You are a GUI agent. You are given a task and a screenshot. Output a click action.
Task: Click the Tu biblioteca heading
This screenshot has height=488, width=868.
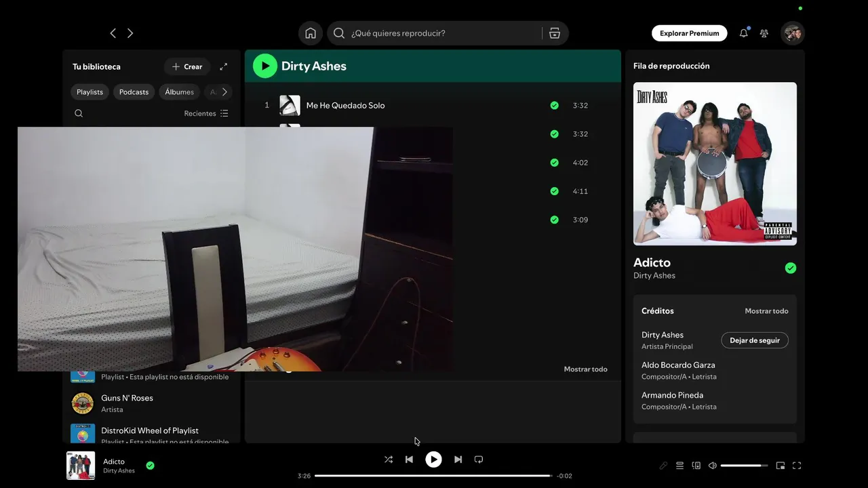(96, 66)
